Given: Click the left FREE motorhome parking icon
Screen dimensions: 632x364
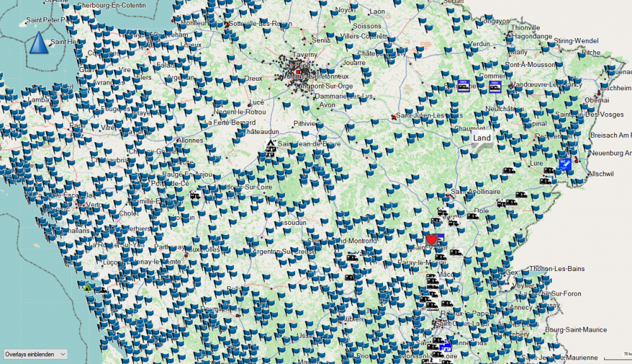Looking at the screenshot, I should point(463,86).
